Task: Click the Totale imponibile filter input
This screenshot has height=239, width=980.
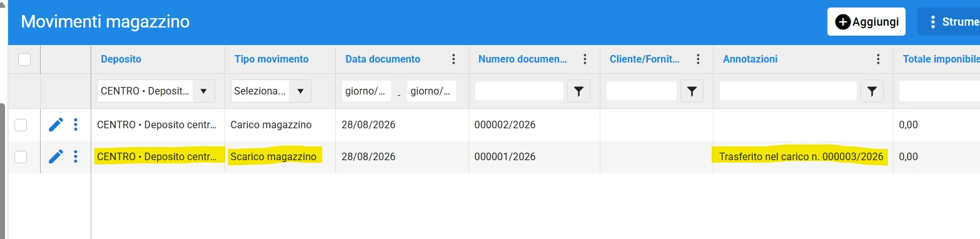Action: 939,91
